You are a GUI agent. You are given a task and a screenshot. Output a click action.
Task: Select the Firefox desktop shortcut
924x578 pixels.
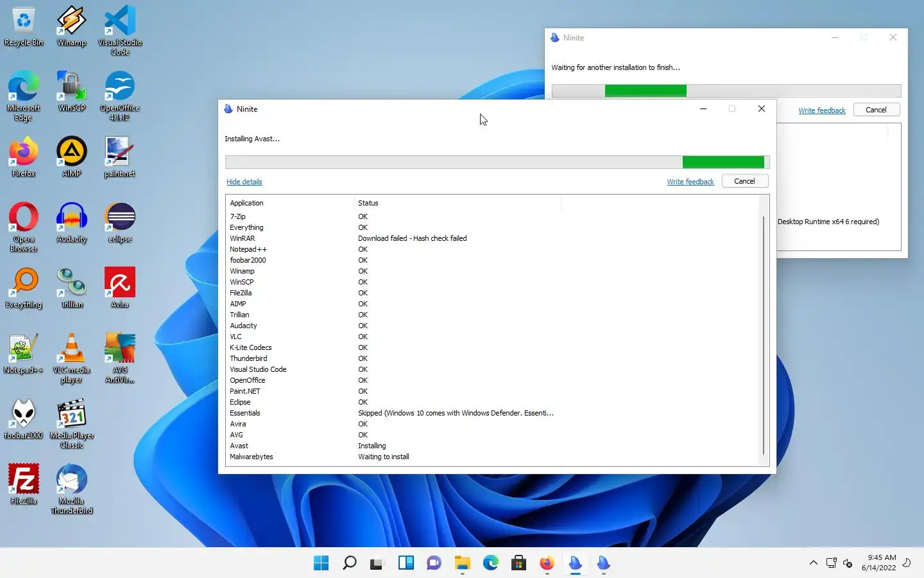(24, 157)
